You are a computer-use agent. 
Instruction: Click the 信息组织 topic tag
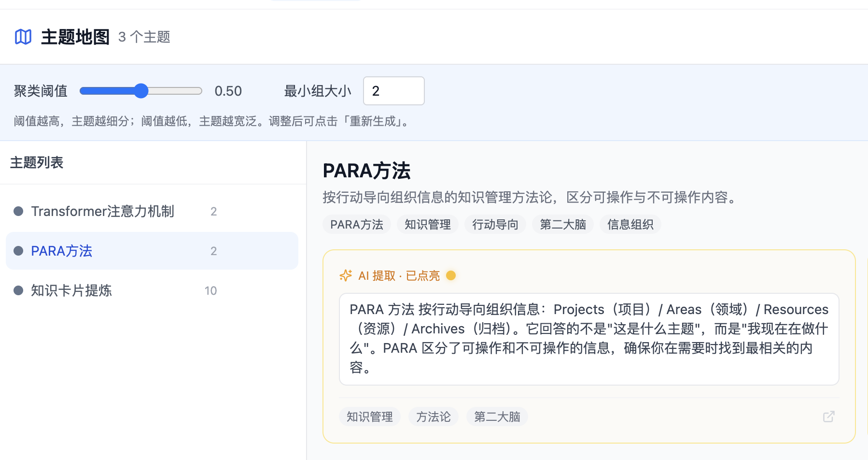point(630,225)
